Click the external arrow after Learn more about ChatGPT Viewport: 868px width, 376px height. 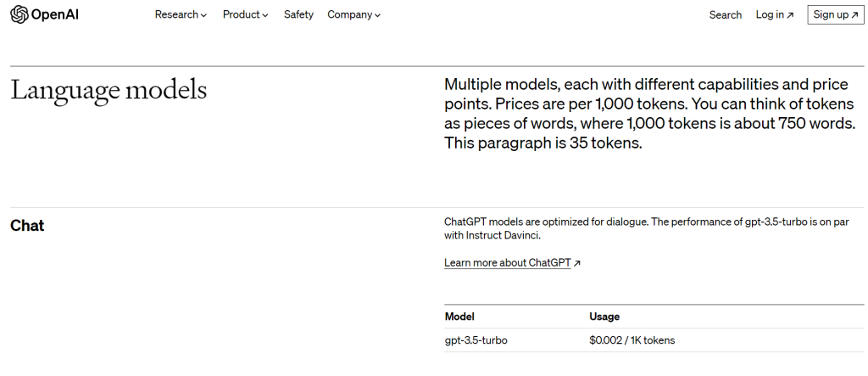click(x=577, y=264)
